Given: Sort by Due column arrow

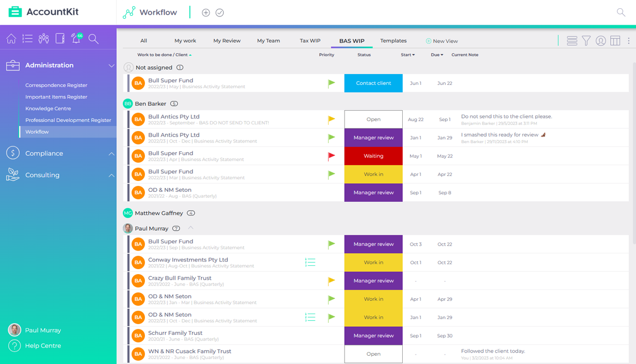Looking at the screenshot, I should [442, 55].
